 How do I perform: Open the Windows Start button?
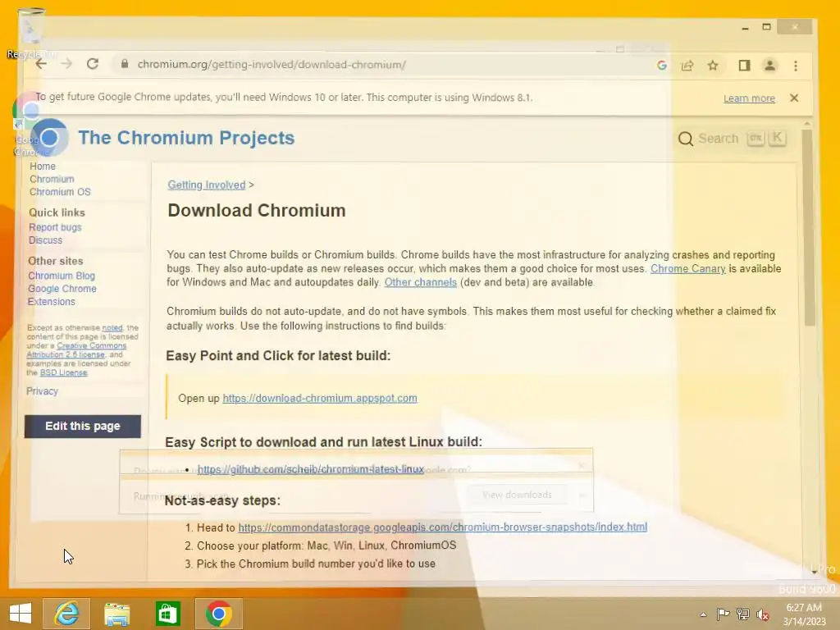click(x=21, y=614)
